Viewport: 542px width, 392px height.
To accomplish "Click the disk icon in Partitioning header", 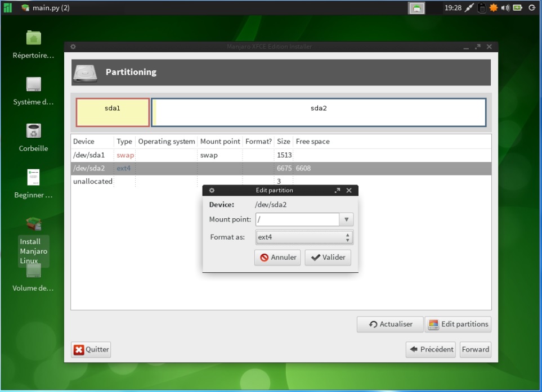I will click(85, 73).
